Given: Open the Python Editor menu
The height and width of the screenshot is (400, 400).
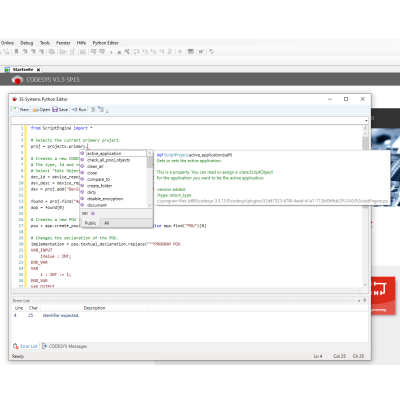Looking at the screenshot, I should 105,43.
